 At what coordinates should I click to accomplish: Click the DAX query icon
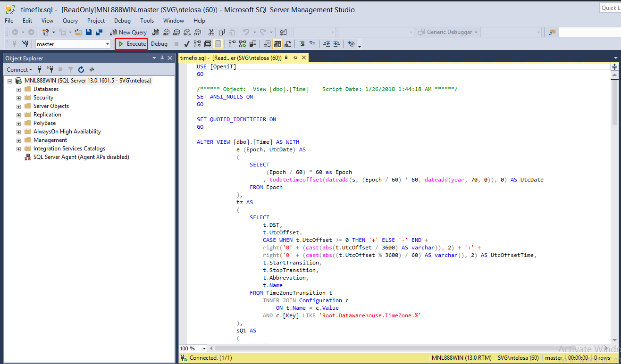[197, 32]
